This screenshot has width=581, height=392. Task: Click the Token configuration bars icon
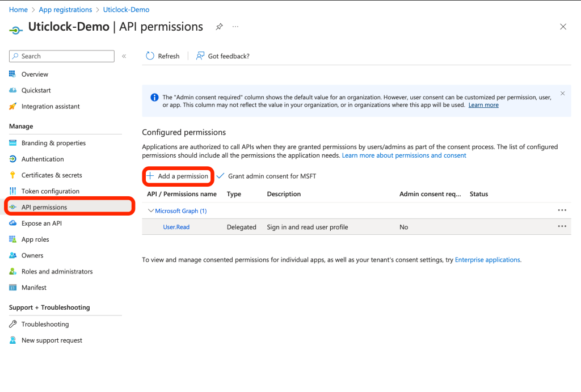pos(12,191)
